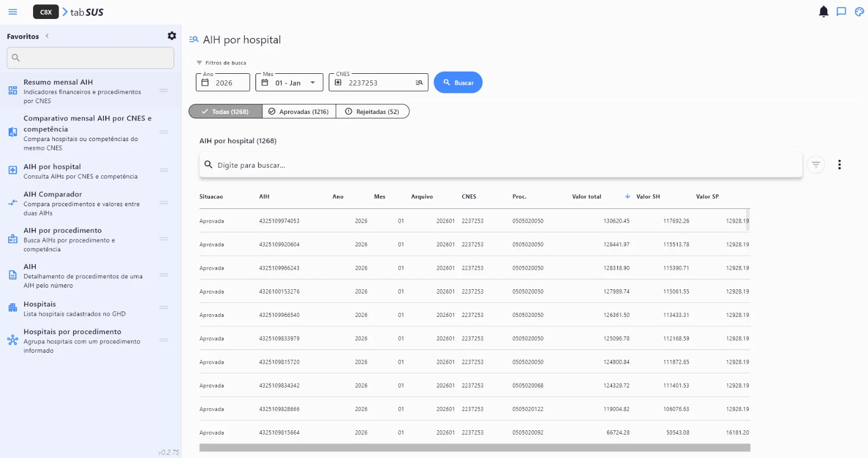Click the AIH por hospital sidebar icon

pyautogui.click(x=12, y=170)
